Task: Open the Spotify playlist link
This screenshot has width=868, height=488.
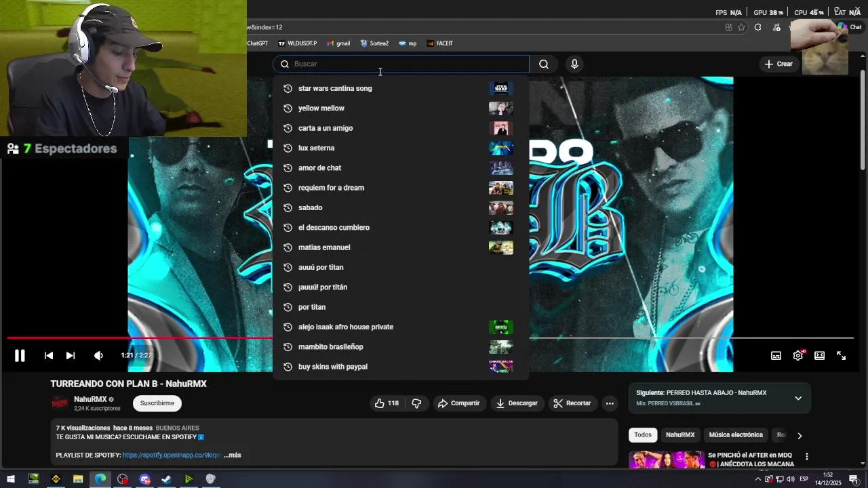Action: pyautogui.click(x=172, y=455)
